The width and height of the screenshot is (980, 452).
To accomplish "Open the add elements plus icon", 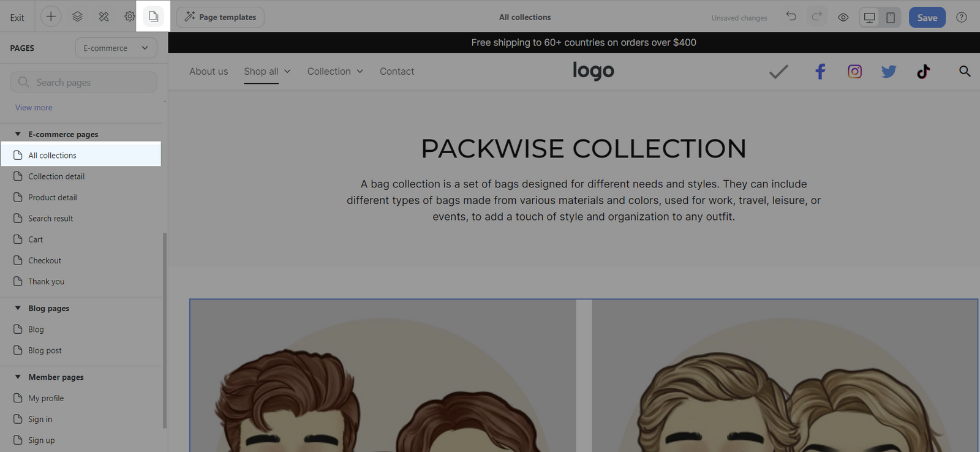I will (x=51, y=17).
